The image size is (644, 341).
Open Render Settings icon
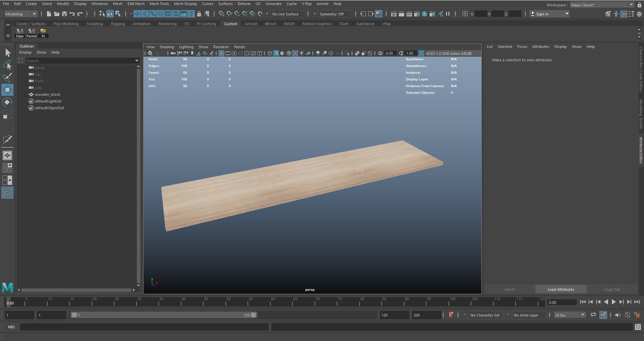[x=417, y=14]
